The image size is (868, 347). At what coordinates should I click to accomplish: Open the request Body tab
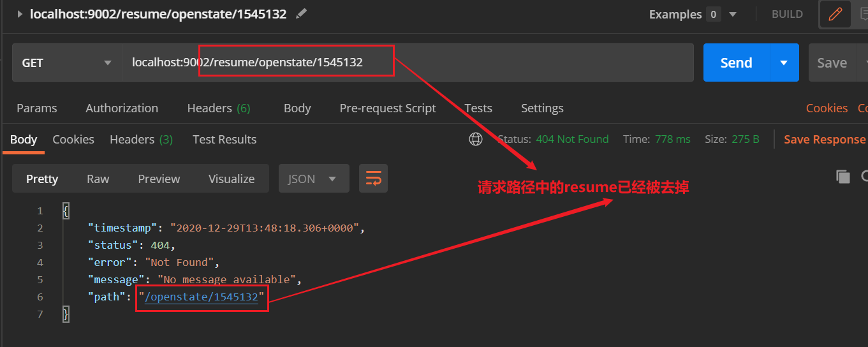(297, 108)
